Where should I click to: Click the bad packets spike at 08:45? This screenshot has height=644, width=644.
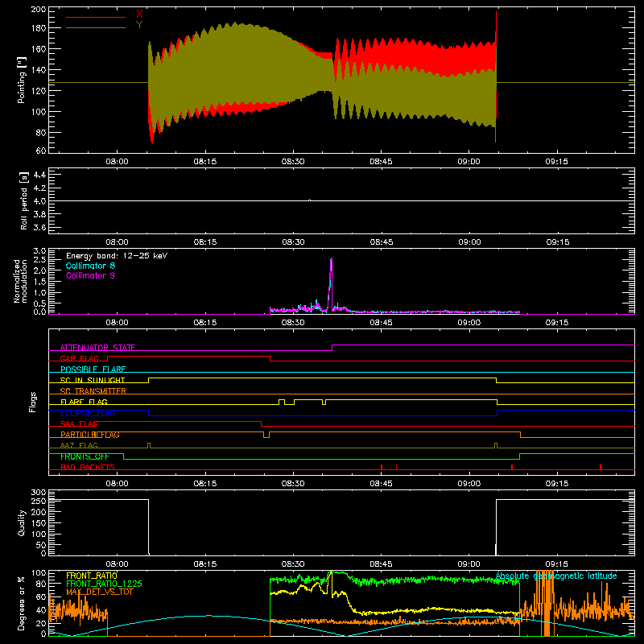coord(382,467)
